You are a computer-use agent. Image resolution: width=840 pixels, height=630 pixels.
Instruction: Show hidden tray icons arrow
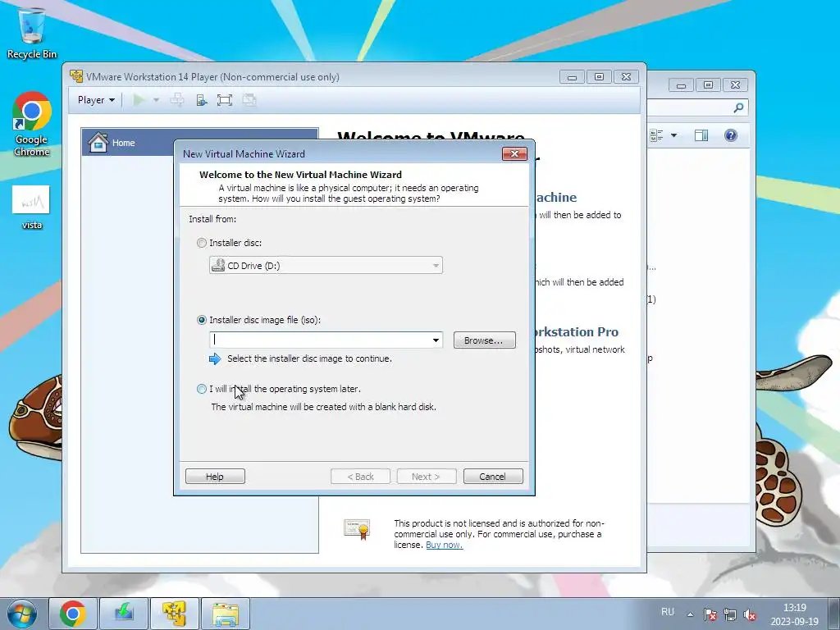691,614
